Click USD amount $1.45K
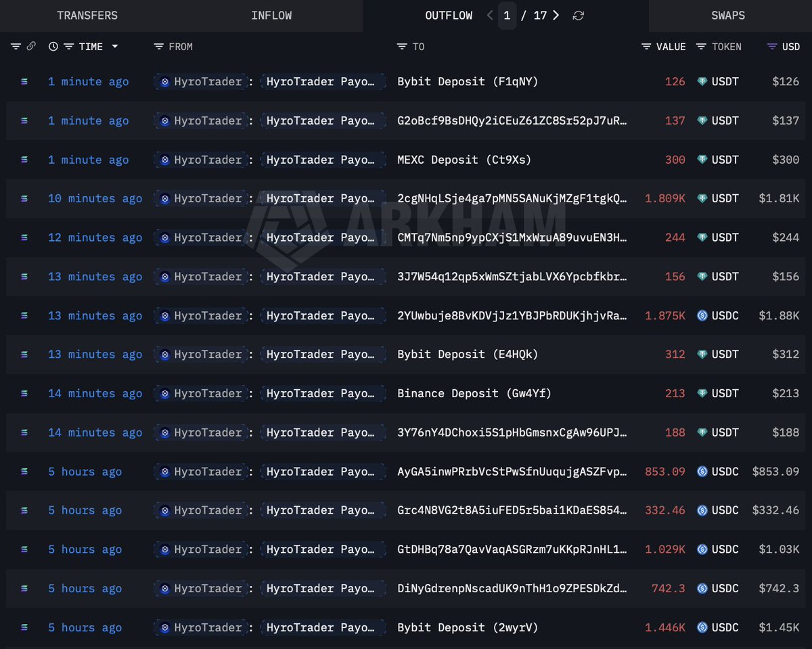 coord(779,628)
